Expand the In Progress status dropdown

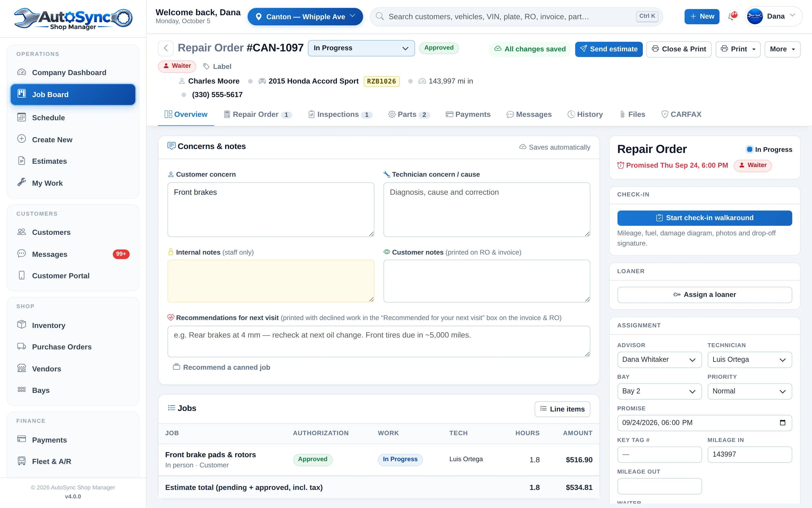pyautogui.click(x=361, y=48)
